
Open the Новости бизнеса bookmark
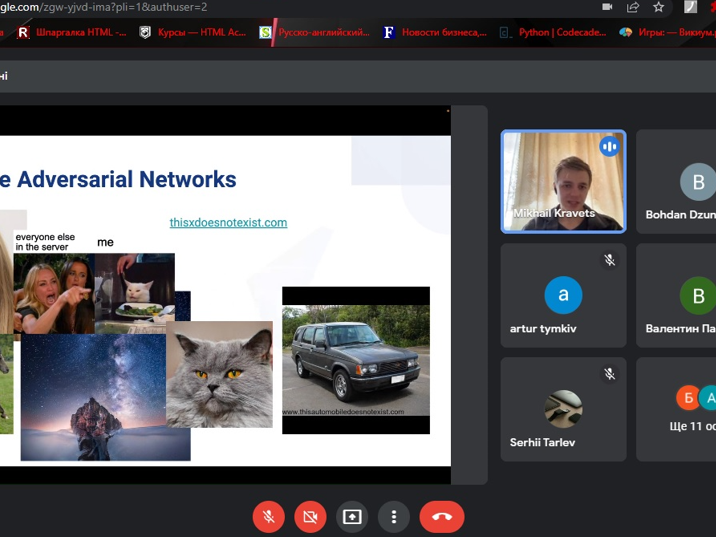[x=435, y=32]
